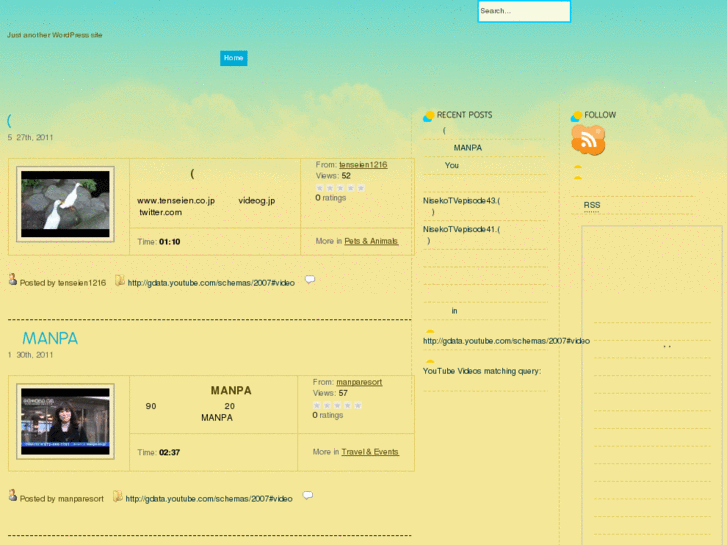Visit the manparesort uploader link
This screenshot has width=727, height=545.
[359, 382]
